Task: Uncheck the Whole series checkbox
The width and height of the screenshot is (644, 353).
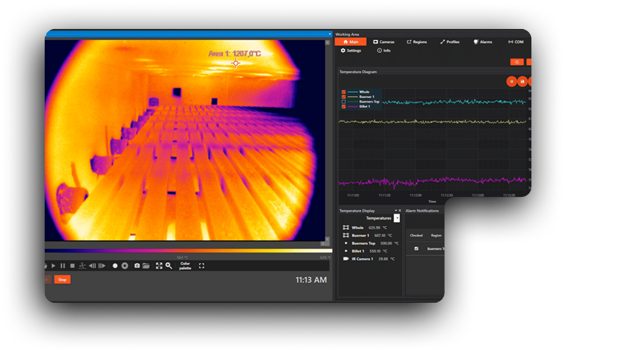Action: click(x=344, y=92)
